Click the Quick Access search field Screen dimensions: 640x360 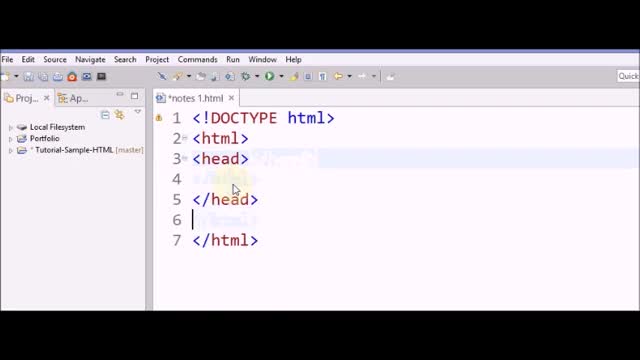[628, 76]
